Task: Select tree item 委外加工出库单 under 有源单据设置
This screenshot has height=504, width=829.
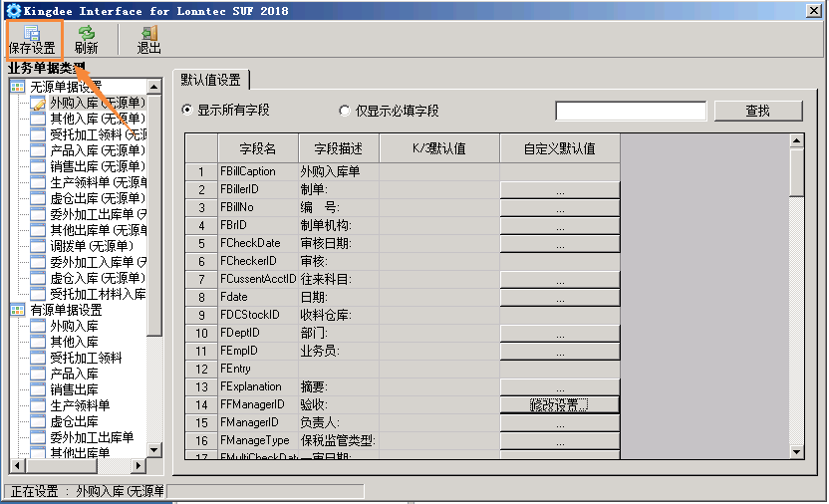Action: point(92,437)
